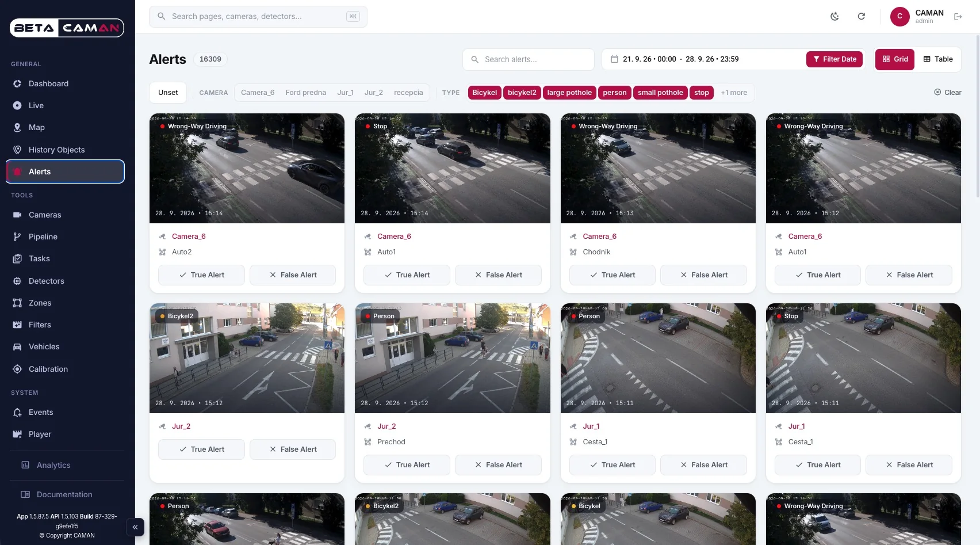Click the refresh icon in header
Screen dimensions: 980x545
[861, 17]
